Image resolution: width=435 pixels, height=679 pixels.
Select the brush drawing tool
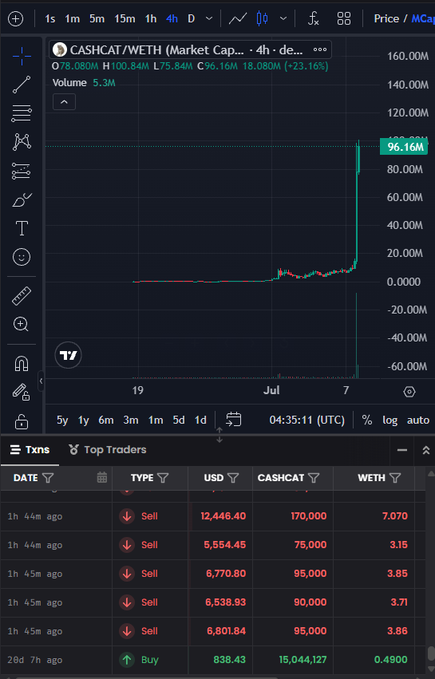click(21, 200)
